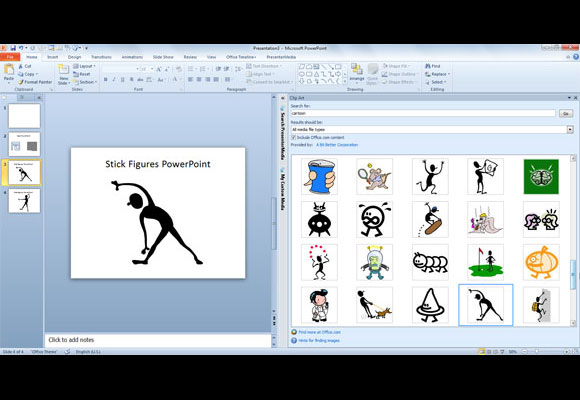Click Decrease Font Size icon

click(167, 69)
